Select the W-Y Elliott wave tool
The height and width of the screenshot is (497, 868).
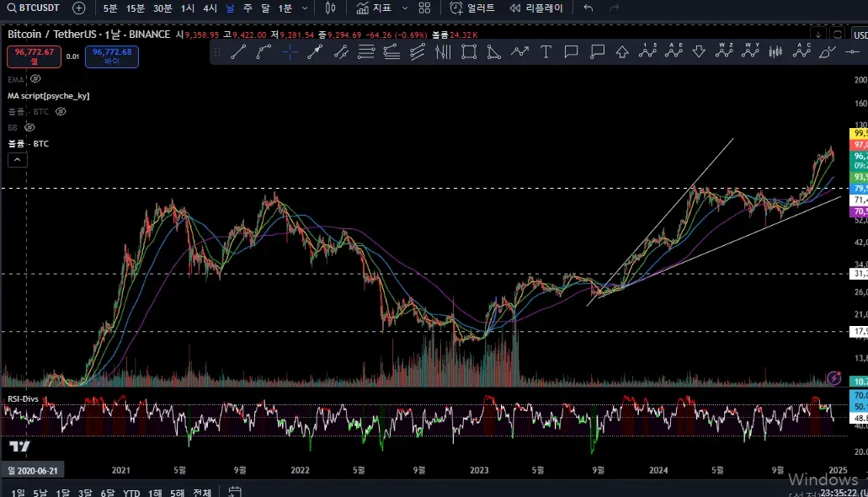coord(750,51)
